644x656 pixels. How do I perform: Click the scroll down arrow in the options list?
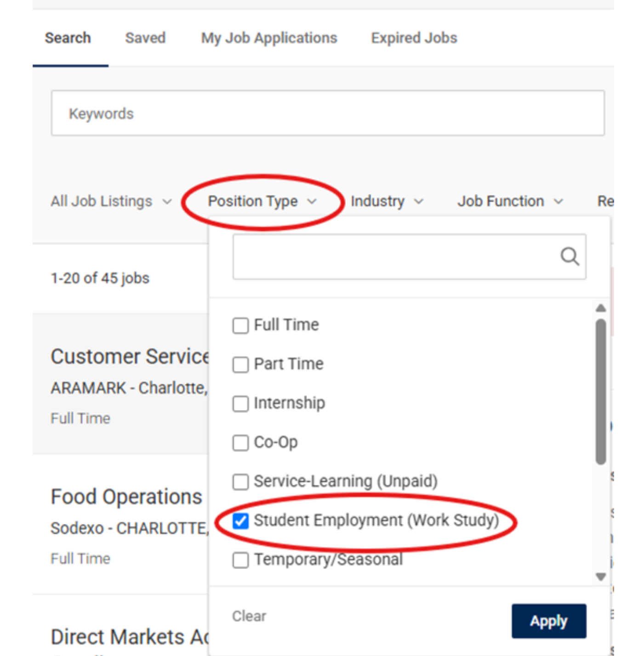pyautogui.click(x=600, y=576)
